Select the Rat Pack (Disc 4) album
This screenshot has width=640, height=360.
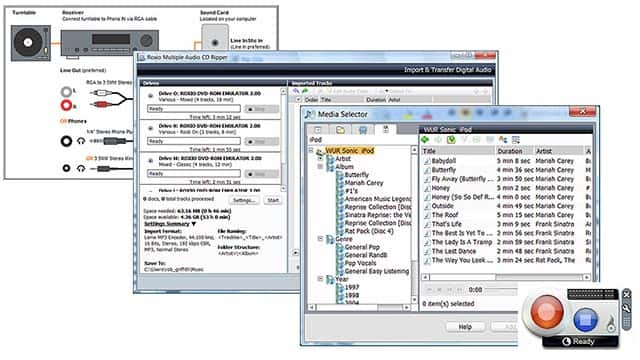click(x=369, y=231)
